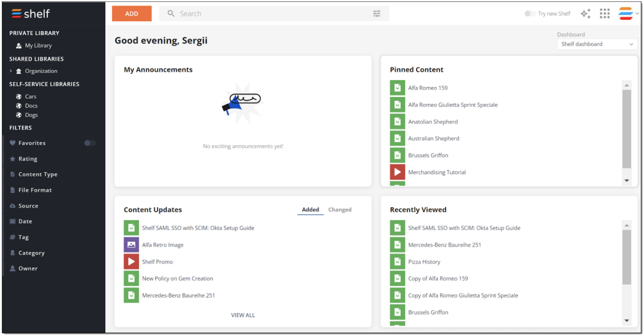
Task: Click the video icon for Merchandising Tutorial
Action: click(x=398, y=172)
